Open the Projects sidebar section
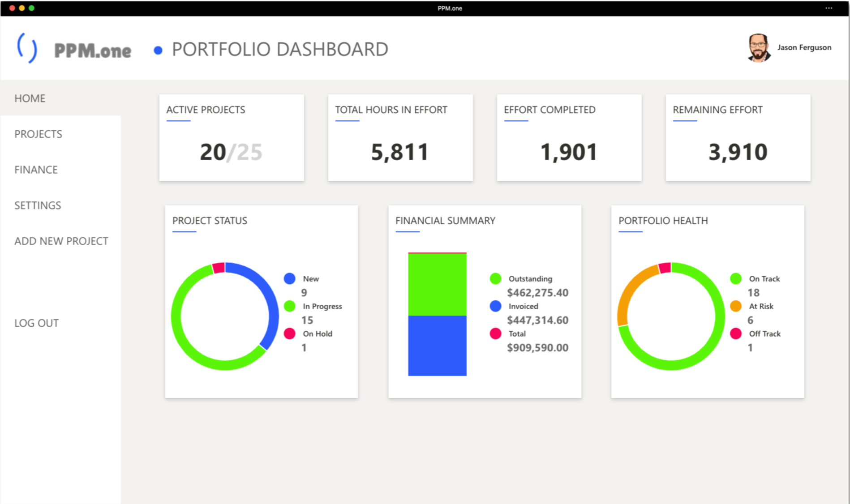Screen dimensions: 850x504 coord(38,134)
